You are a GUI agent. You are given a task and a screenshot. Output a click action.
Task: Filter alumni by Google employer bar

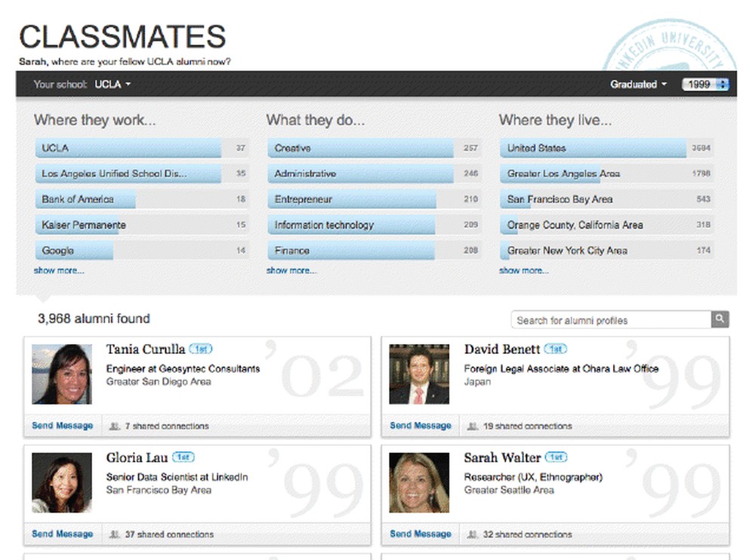(x=141, y=251)
